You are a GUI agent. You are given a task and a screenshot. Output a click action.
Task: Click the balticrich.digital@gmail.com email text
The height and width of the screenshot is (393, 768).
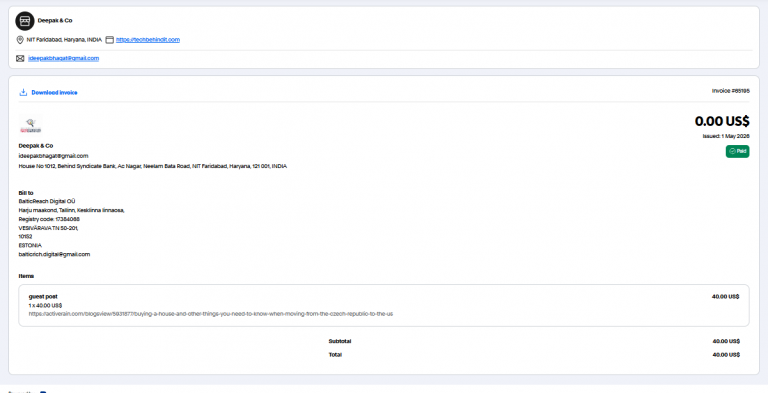[x=54, y=254]
